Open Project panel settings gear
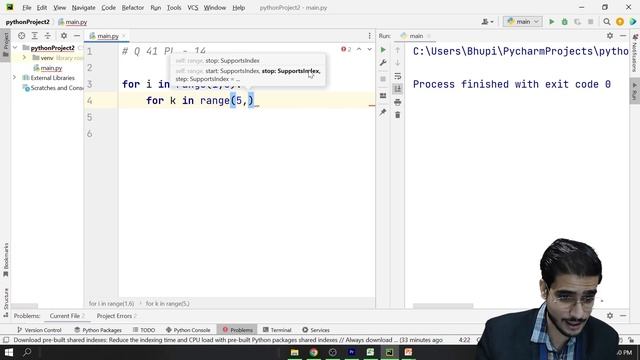The image size is (640, 360). 64,36
